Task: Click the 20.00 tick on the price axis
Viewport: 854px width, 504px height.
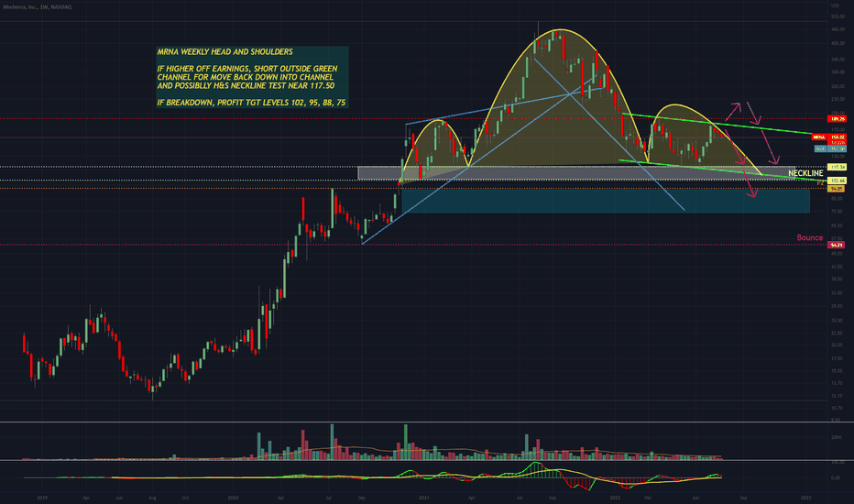Action: 837,345
